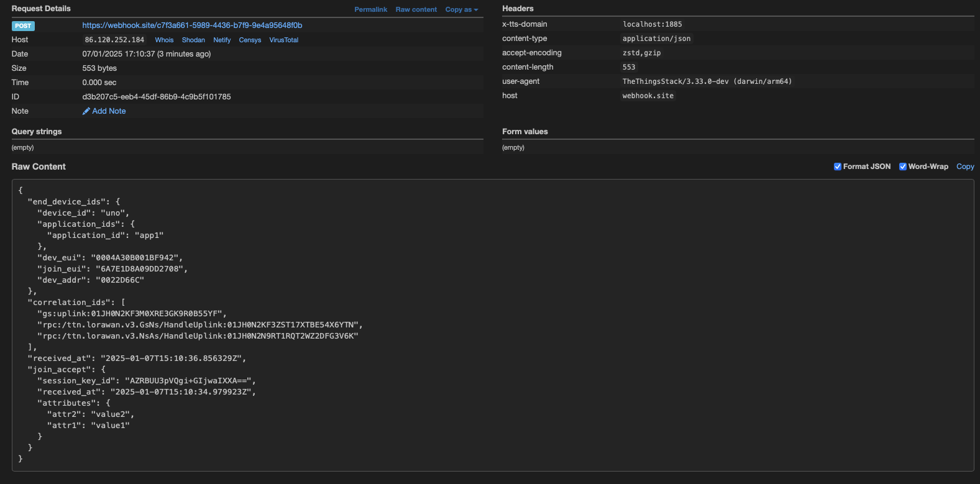
Task: Open the Netify lookup link
Action: (222, 40)
